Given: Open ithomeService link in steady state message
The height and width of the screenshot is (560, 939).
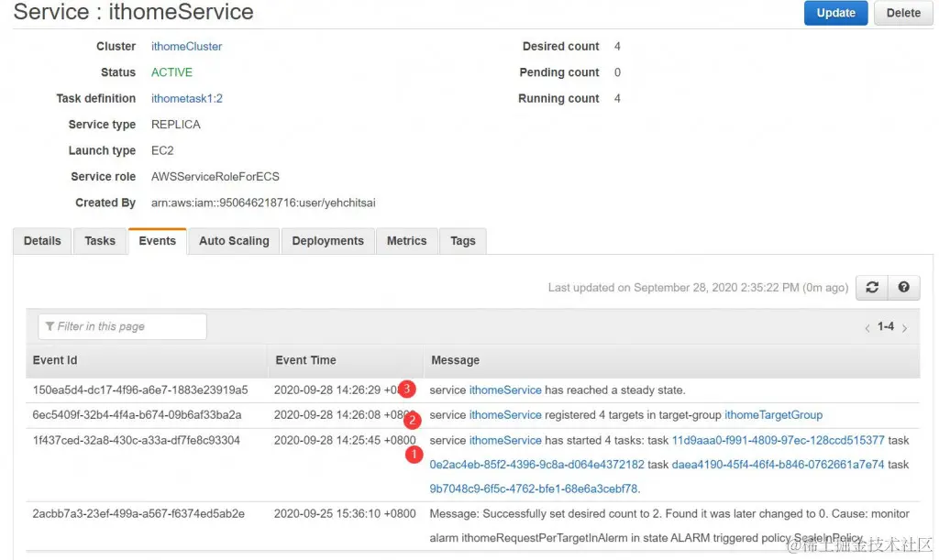Looking at the screenshot, I should point(505,390).
